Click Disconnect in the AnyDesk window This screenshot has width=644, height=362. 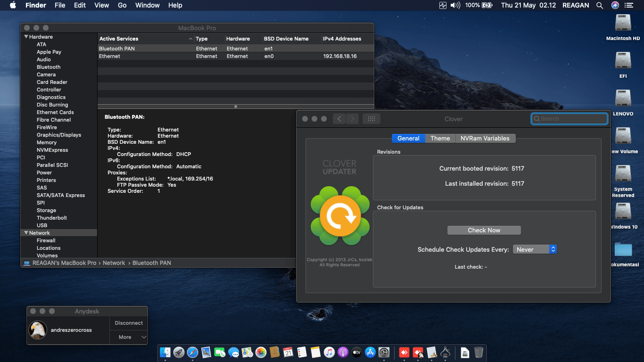click(x=129, y=323)
